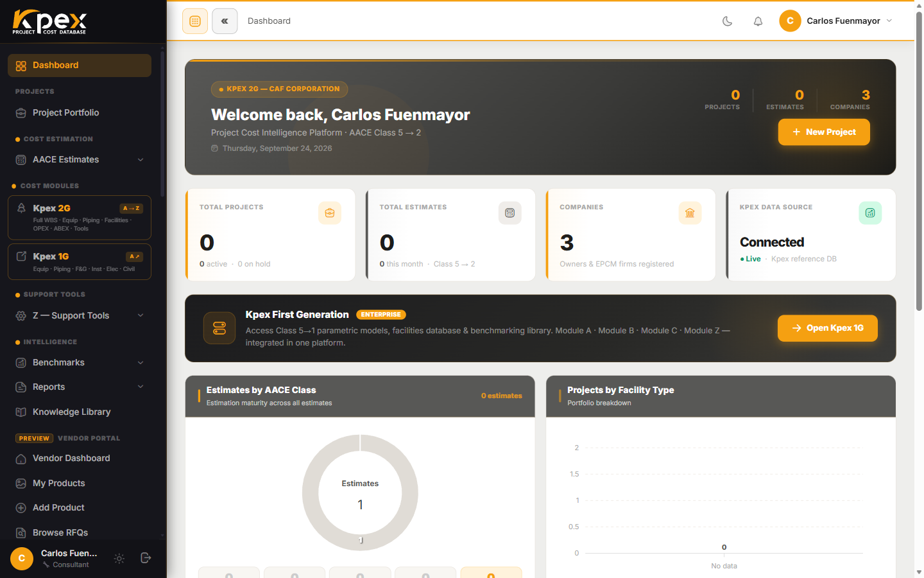Screen dimensions: 924x578
Task: Click the Kpex 1G external link icon
Action: pos(21,256)
